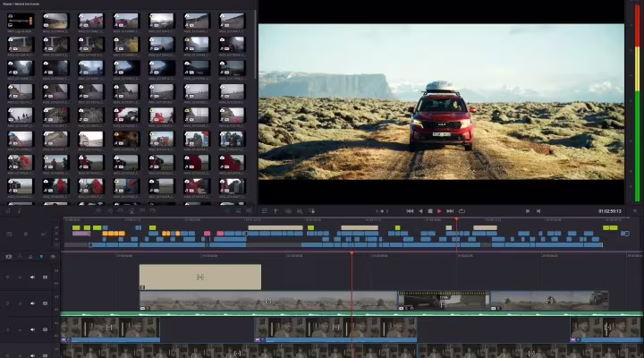Screen dimensions: 644x358
Task: Select the green audio track strip
Action: 352,314
